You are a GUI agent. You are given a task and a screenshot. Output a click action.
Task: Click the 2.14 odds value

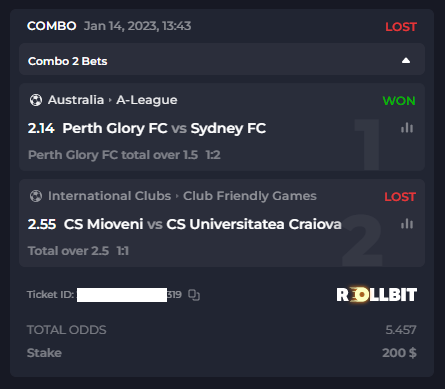pos(41,128)
